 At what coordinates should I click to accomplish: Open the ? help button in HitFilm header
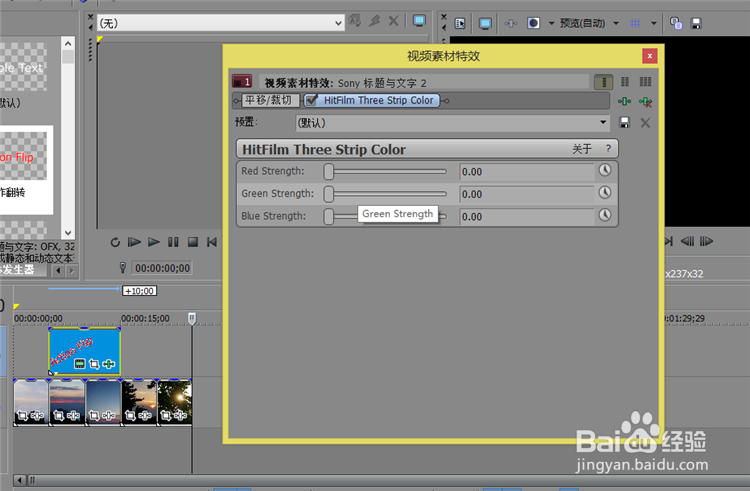click(608, 149)
